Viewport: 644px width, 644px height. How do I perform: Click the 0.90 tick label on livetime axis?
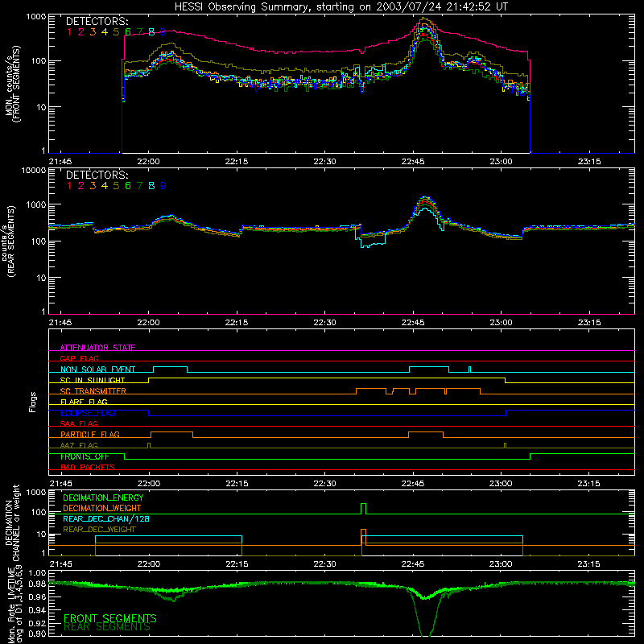coord(37,634)
